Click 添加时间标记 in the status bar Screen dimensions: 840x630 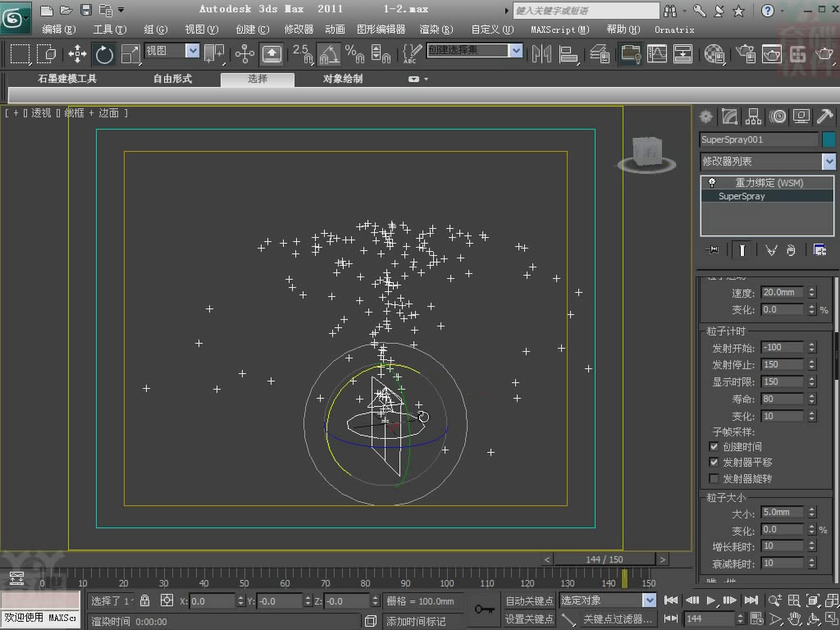tap(416, 621)
